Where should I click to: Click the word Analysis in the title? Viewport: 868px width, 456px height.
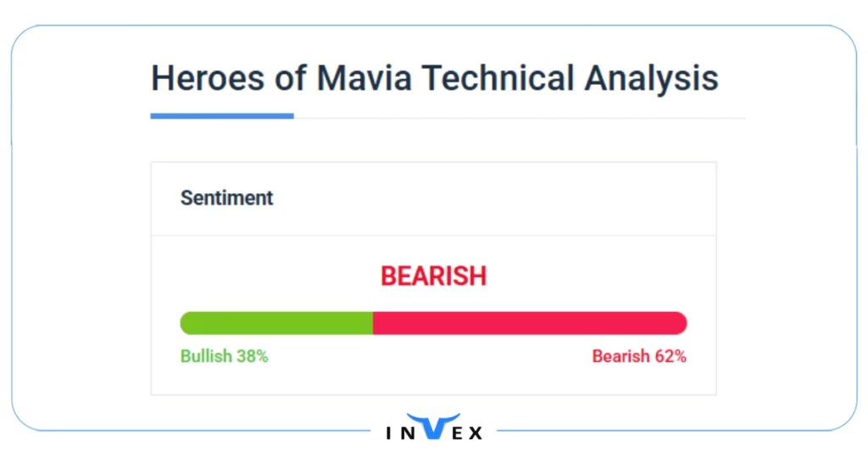pos(651,79)
